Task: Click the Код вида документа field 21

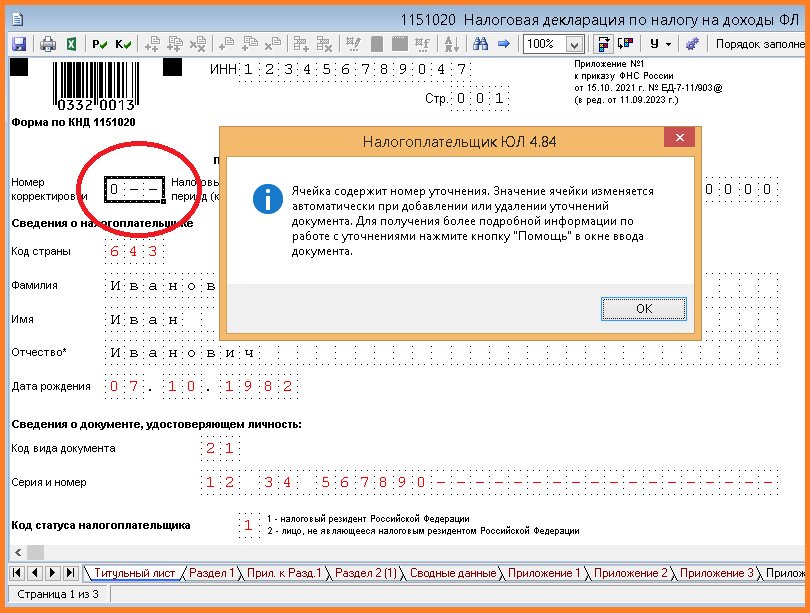Action: 220,448
